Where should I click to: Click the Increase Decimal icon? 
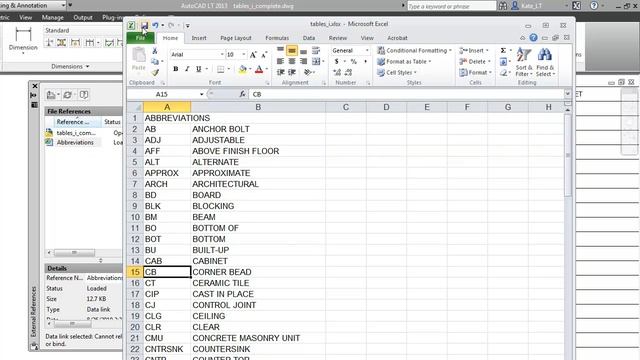337,72
